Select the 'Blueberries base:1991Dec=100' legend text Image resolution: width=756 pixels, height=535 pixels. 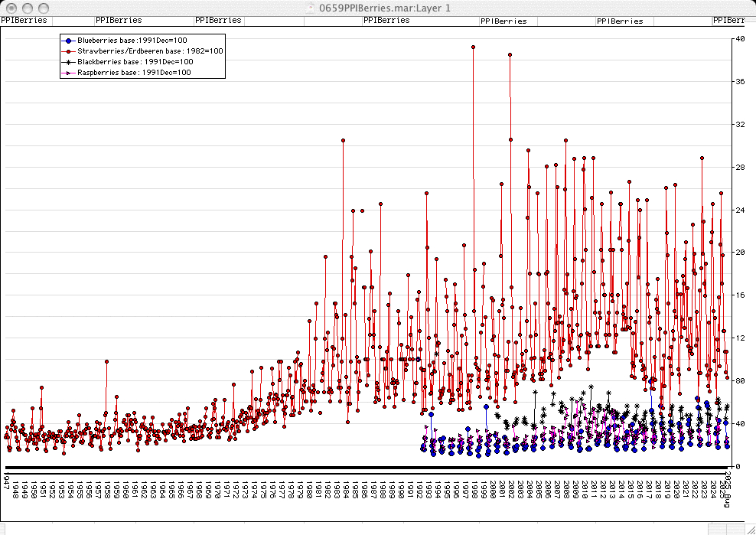(132, 40)
